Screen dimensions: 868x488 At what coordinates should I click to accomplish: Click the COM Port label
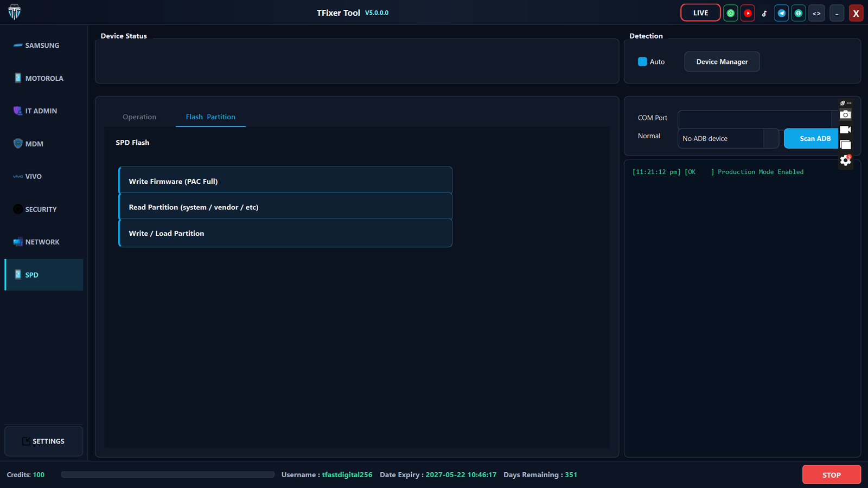pyautogui.click(x=653, y=118)
